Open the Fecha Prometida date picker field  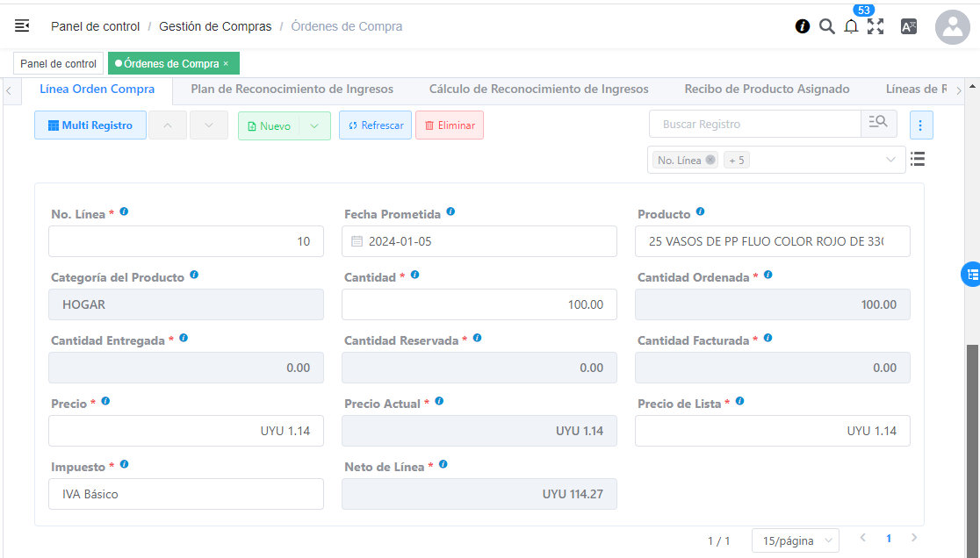(479, 241)
